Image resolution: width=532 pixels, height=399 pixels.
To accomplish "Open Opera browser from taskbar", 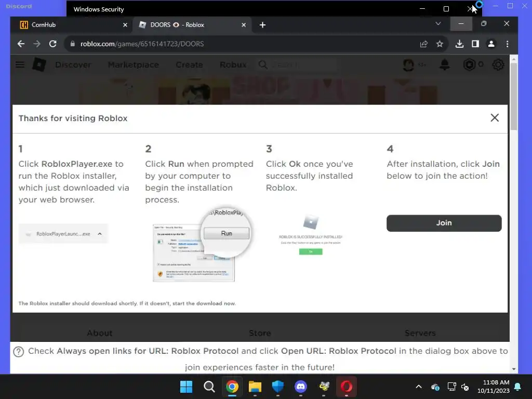I will pos(347,387).
